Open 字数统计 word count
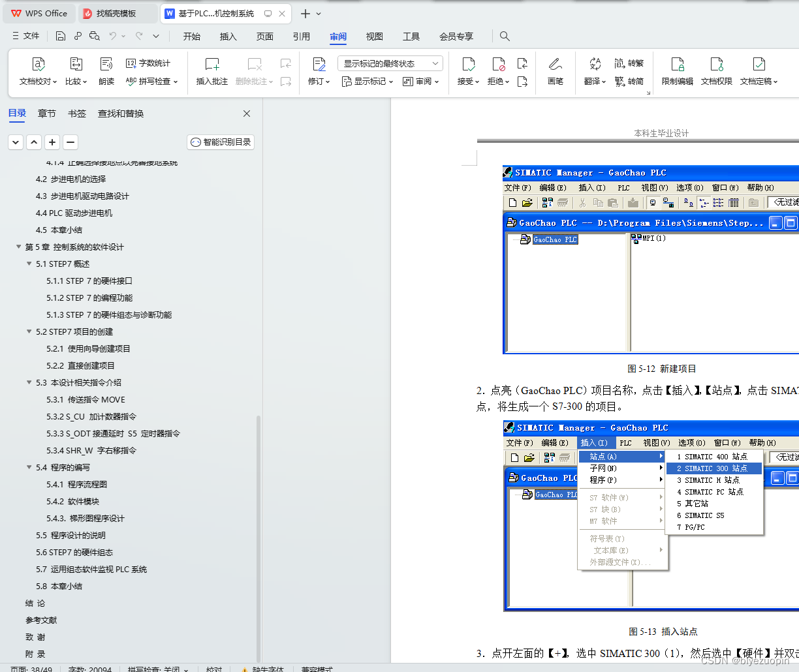This screenshot has width=799, height=672. [148, 63]
